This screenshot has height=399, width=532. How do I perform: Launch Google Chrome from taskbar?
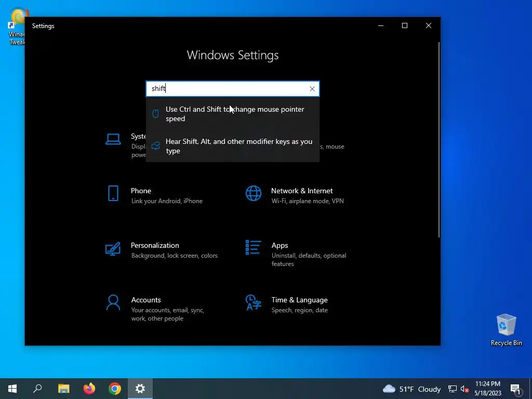(x=115, y=389)
